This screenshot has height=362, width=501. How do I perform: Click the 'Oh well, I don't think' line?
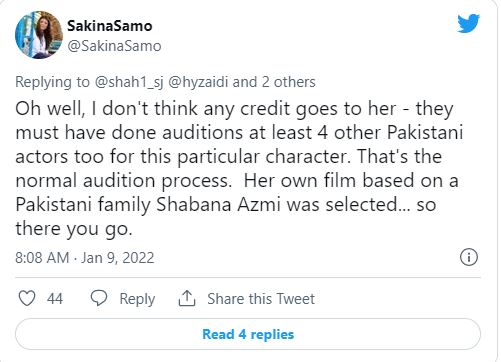[x=234, y=109]
